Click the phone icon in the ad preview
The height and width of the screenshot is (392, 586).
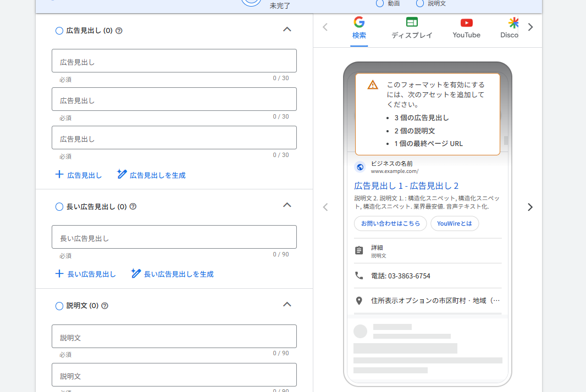tap(359, 276)
